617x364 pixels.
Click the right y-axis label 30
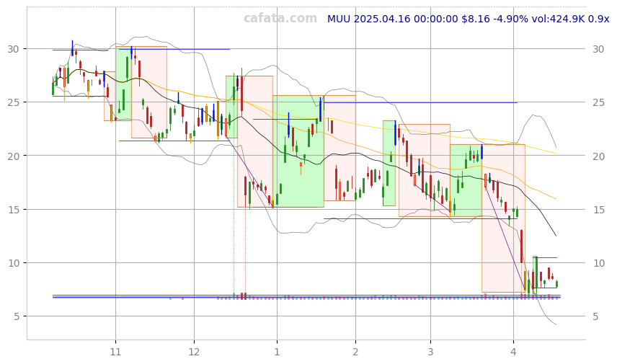tap(598, 49)
